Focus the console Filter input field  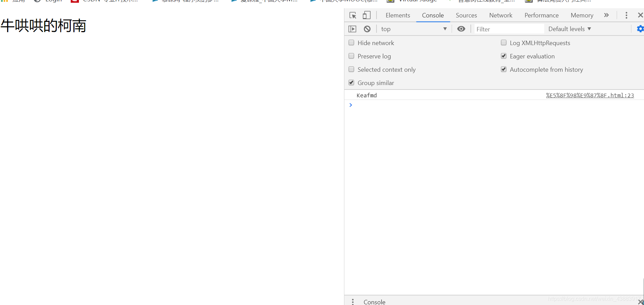coord(509,29)
